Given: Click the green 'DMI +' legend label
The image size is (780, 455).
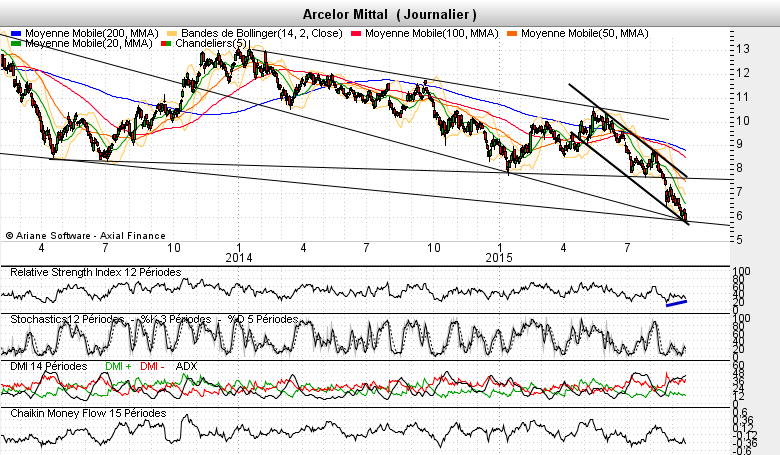Looking at the screenshot, I should pyautogui.click(x=118, y=366).
